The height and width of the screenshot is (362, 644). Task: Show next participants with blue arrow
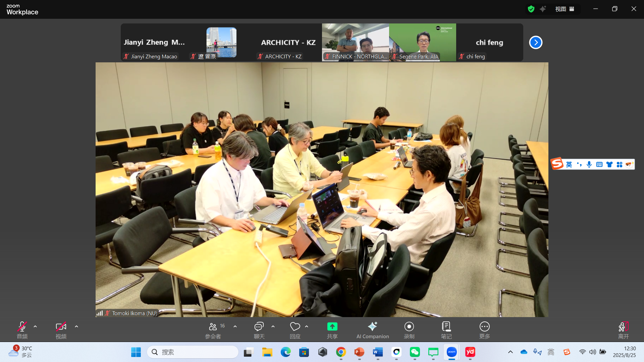(x=536, y=43)
